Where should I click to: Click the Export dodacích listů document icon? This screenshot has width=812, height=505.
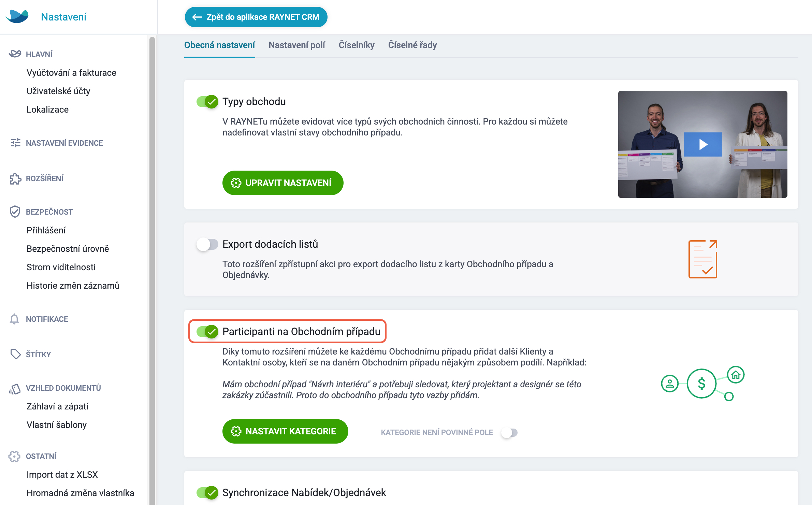pos(703,259)
